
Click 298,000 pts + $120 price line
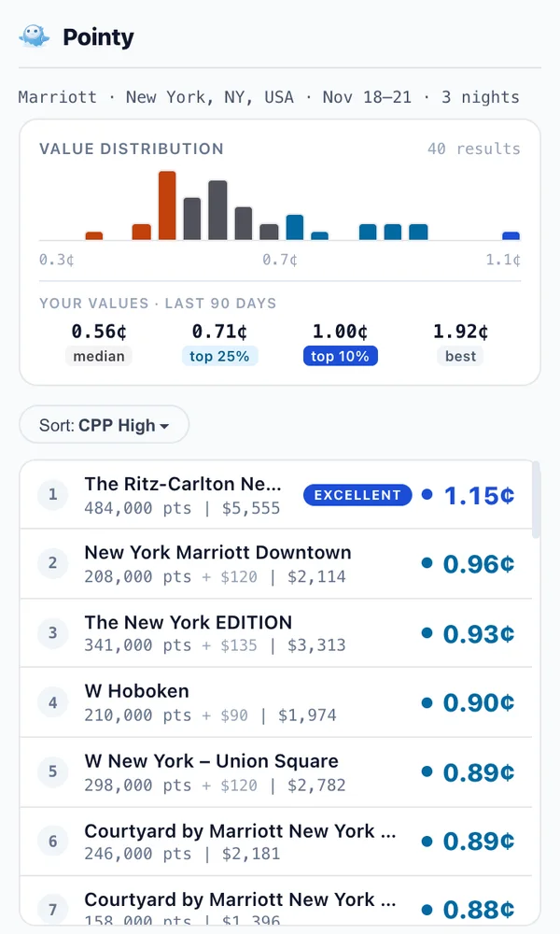(215, 785)
